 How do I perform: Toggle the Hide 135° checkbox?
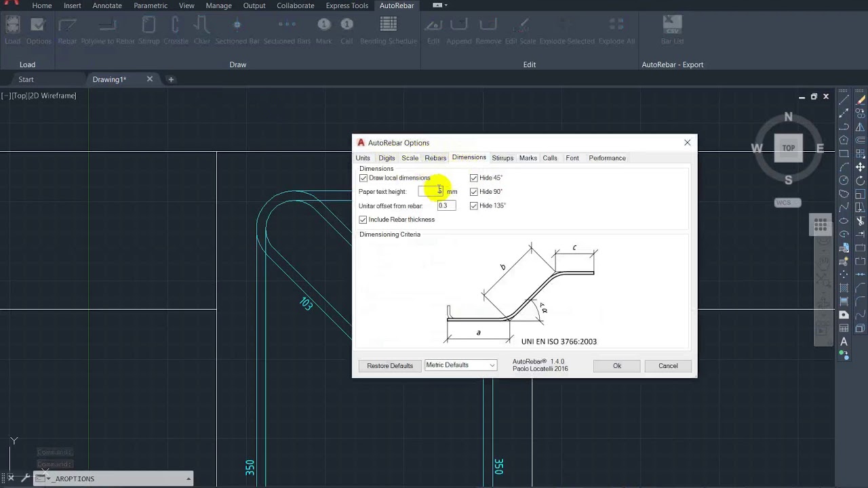[x=474, y=205]
